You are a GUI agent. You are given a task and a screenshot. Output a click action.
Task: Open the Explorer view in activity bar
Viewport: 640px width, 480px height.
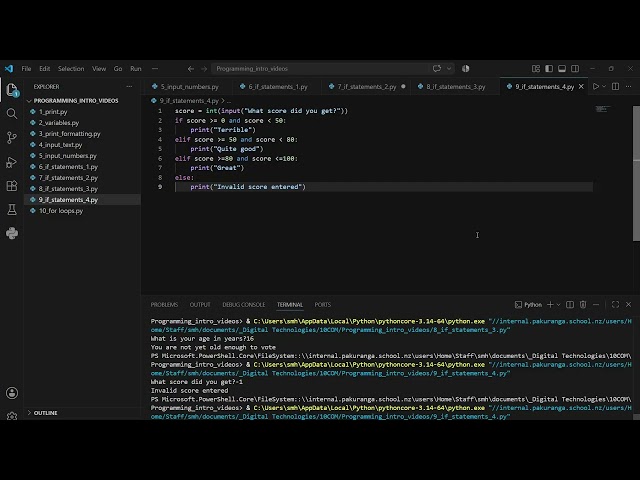(12, 90)
